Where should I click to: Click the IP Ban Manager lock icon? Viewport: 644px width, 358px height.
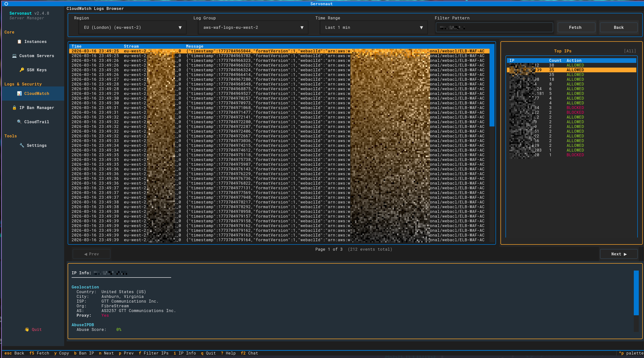(x=14, y=108)
